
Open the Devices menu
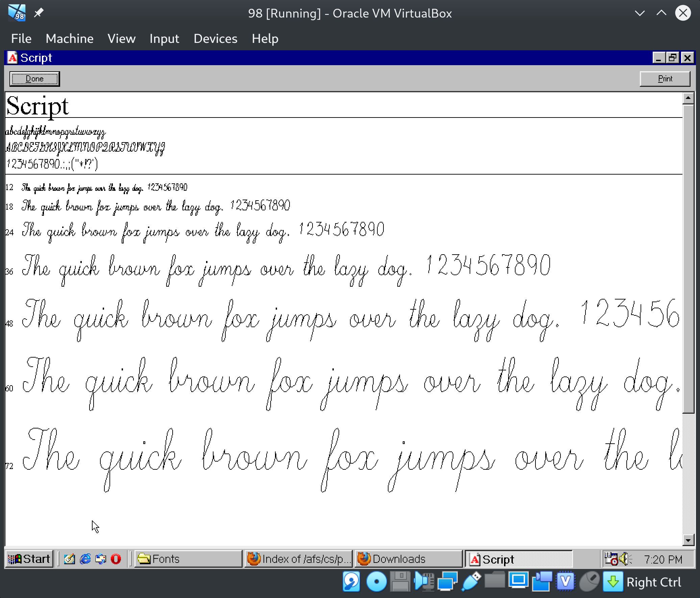[216, 39]
